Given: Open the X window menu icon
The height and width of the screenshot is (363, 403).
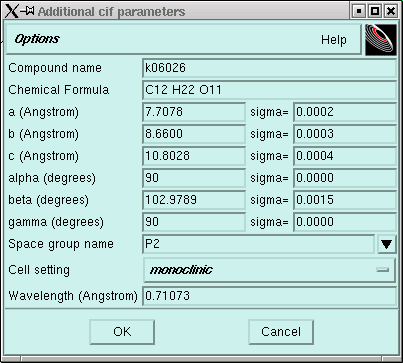Looking at the screenshot, I should click(x=12, y=11).
